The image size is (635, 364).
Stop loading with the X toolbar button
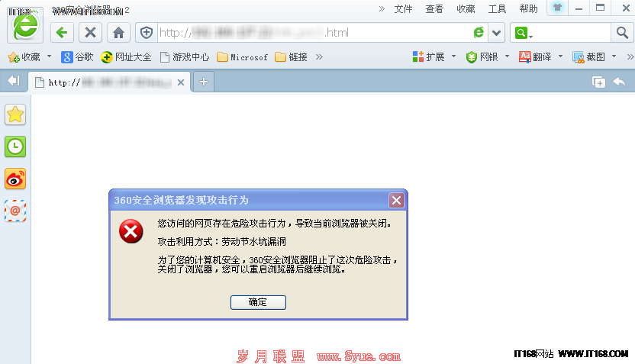[x=90, y=32]
